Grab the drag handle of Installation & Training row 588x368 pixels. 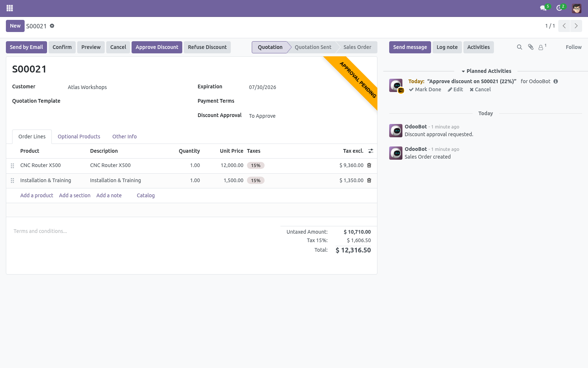[12, 181]
